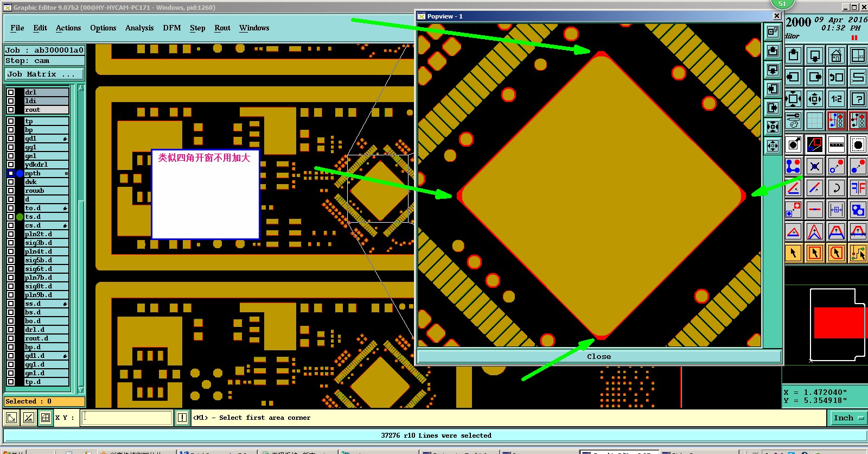Screen dimensions: 868x454
Task: Open the Inch units dropdown
Action: tap(848, 418)
